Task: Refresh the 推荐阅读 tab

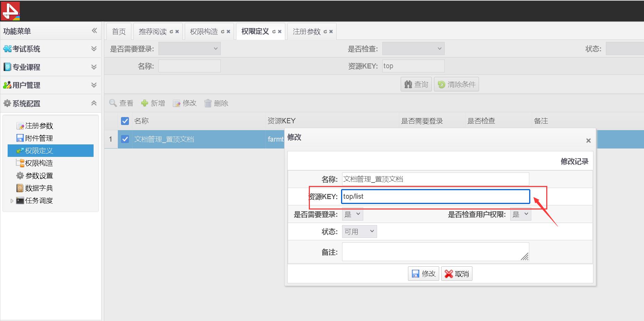Action: [171, 32]
